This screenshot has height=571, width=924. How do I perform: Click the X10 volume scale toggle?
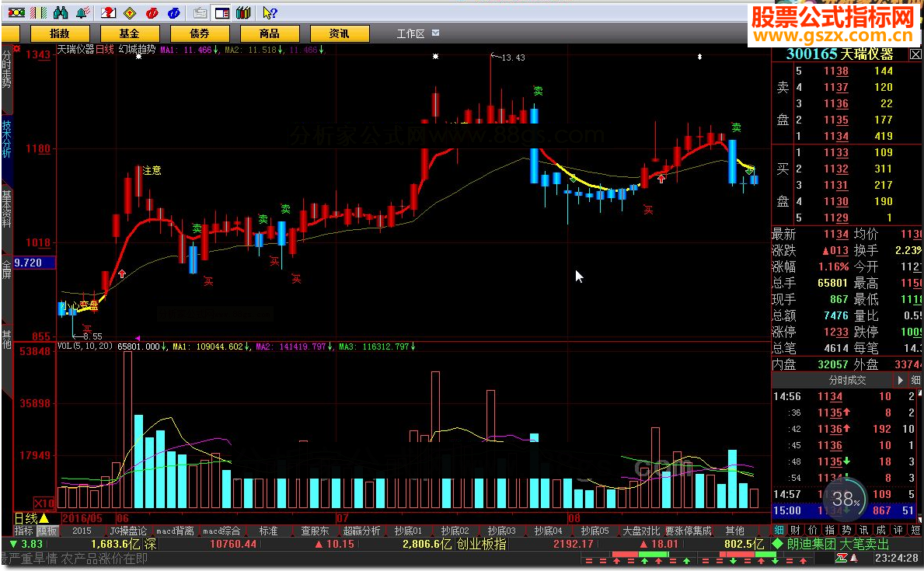coord(44,503)
